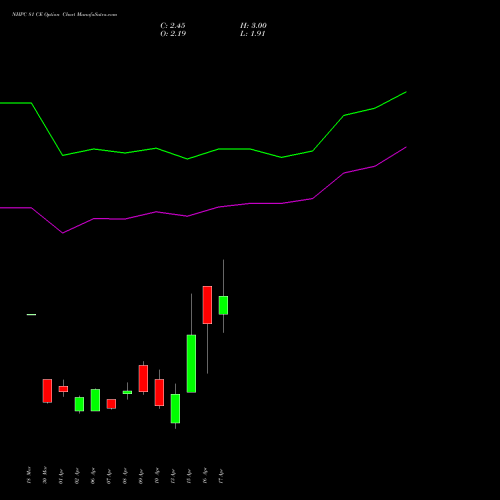This screenshot has width=500, height=500.
Task: Click the small green dash marker at far left
Action: 31,315
